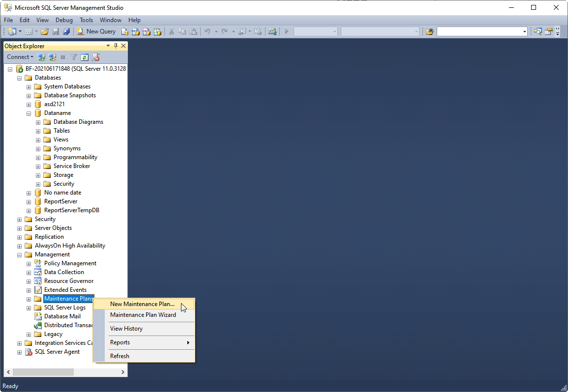Click the SQL Server Agent icon
Screen dimensions: 568x392
[x=28, y=352]
